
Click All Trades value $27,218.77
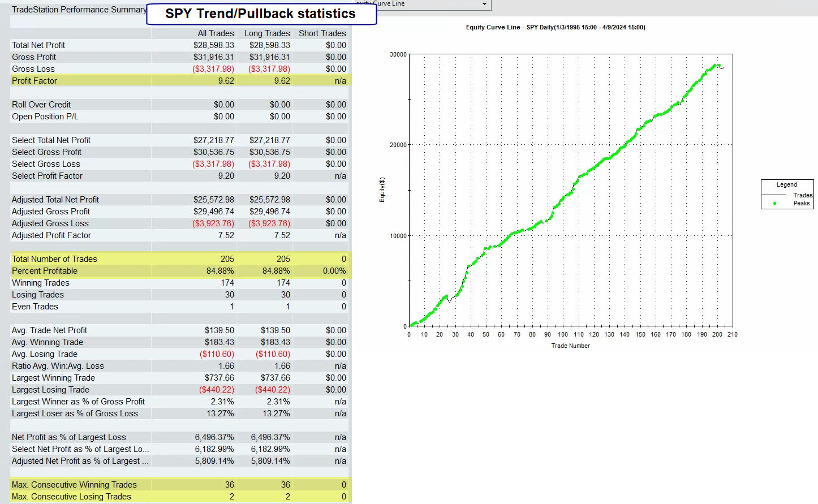(214, 140)
